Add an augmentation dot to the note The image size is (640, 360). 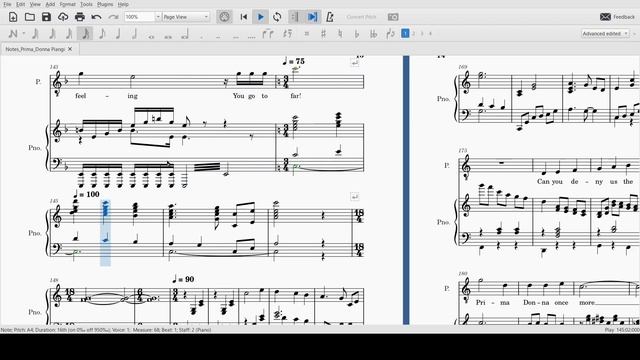tap(202, 37)
